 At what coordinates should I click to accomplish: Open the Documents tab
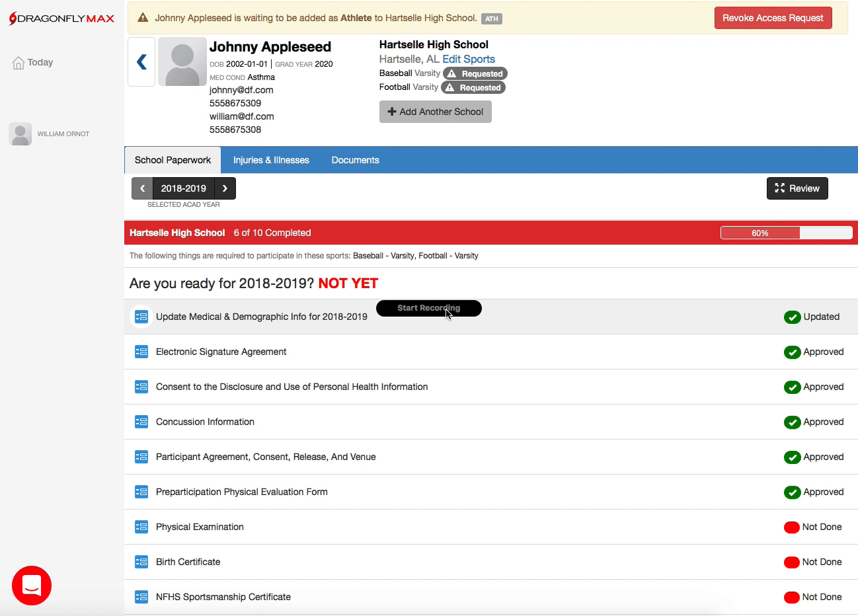pos(355,160)
